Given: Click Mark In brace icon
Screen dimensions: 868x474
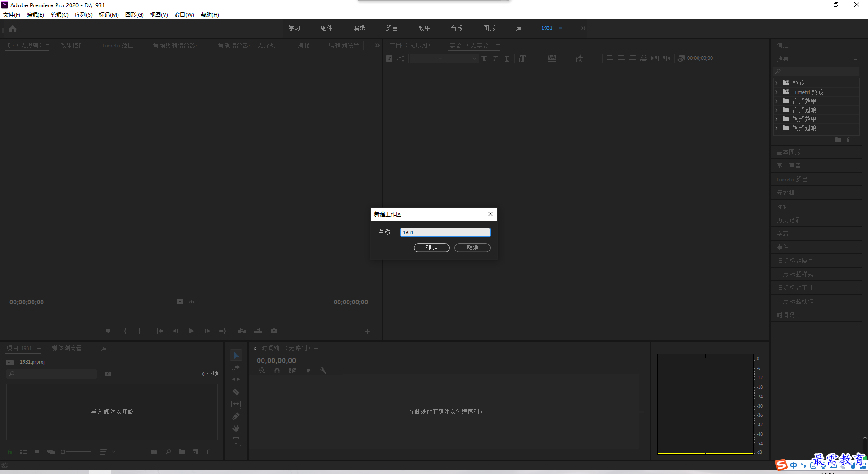Looking at the screenshot, I should click(x=125, y=331).
